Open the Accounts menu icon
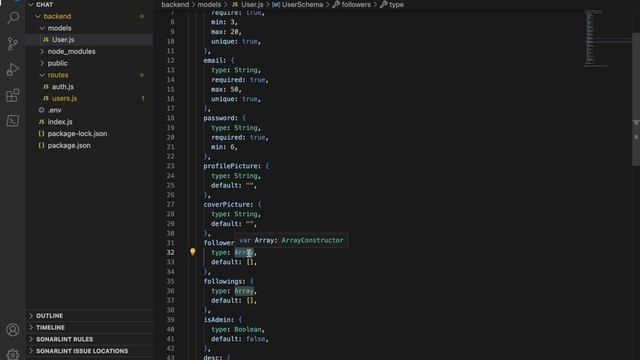This screenshot has width=640, height=360. pyautogui.click(x=13, y=330)
